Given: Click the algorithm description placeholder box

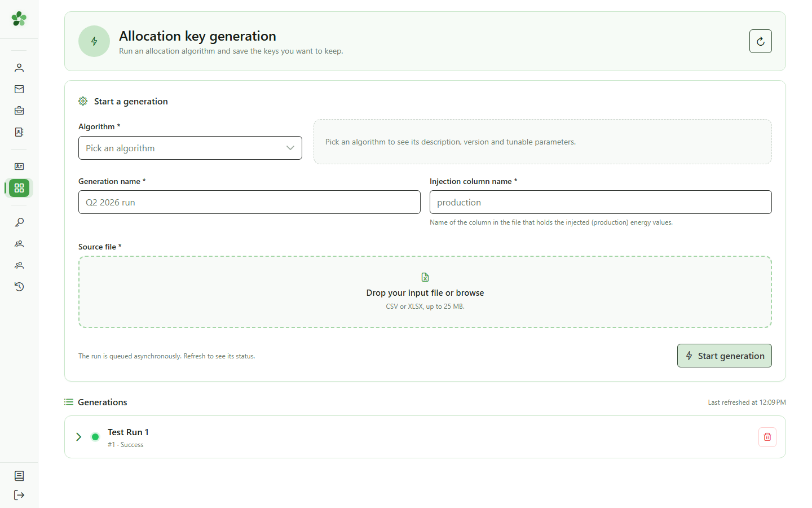Looking at the screenshot, I should [542, 142].
